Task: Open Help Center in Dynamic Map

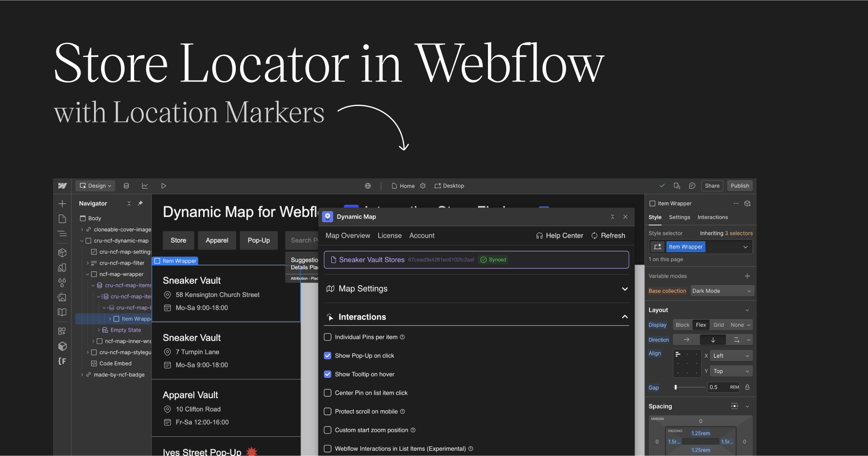Action: pos(560,236)
